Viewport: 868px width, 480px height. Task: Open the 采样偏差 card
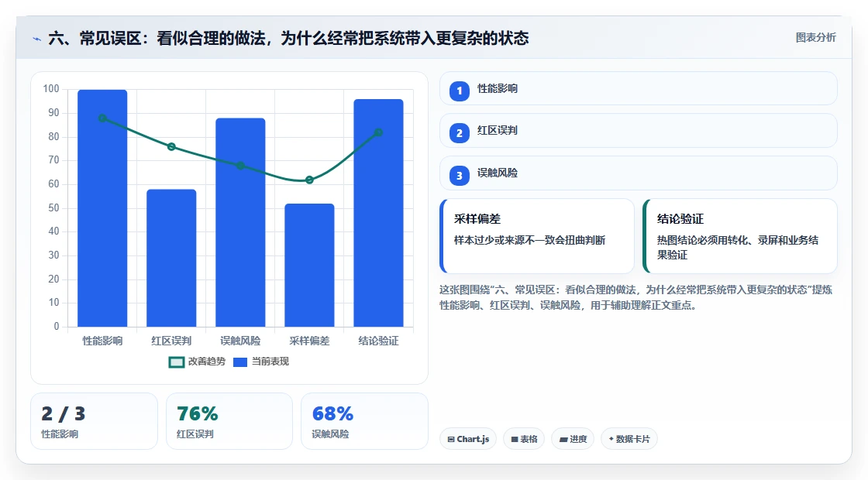pos(537,236)
